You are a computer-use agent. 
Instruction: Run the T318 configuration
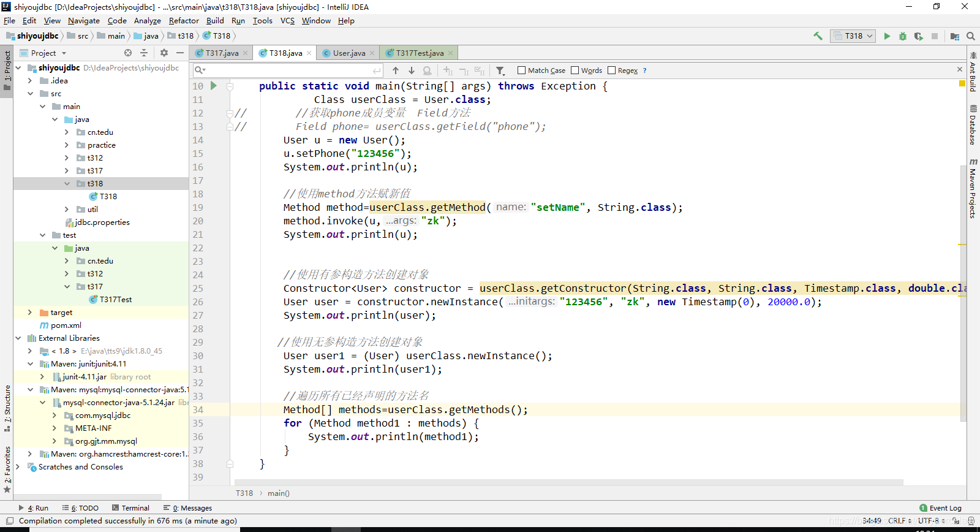click(x=887, y=36)
